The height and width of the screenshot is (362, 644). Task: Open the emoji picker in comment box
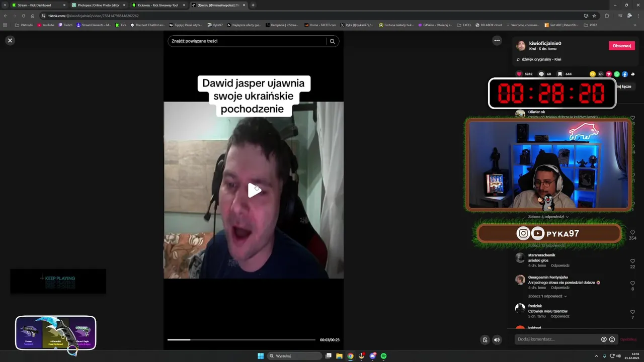[x=612, y=339]
